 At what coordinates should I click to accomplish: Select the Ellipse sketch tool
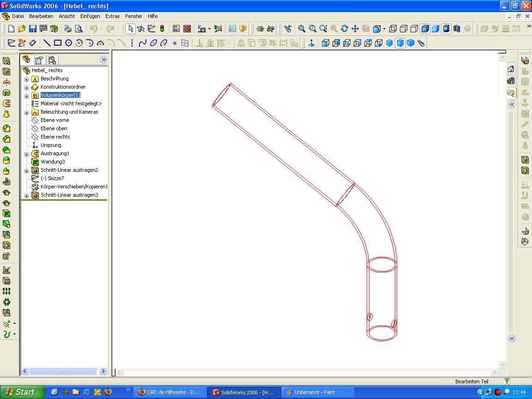point(153,43)
